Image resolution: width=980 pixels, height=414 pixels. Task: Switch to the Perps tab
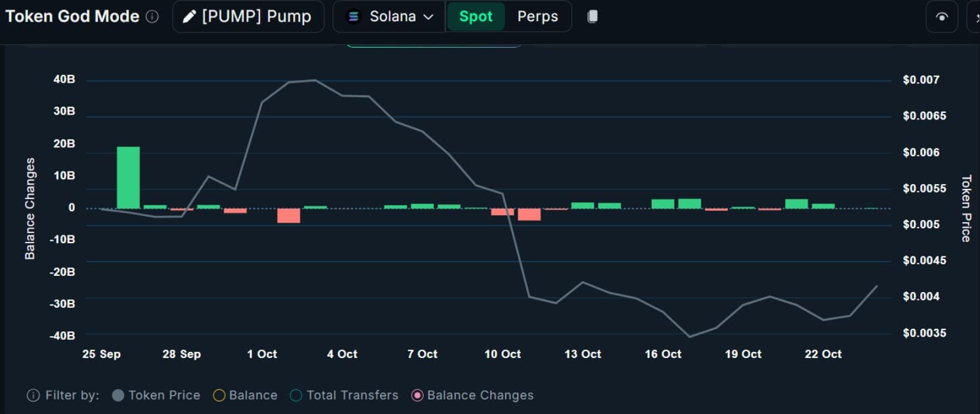coord(537,17)
